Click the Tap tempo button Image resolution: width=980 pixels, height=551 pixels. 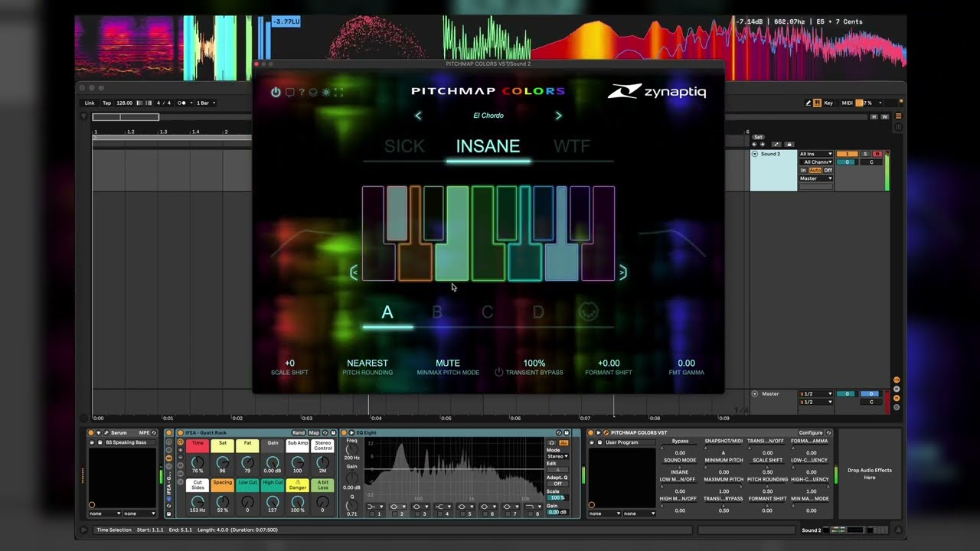coord(107,103)
